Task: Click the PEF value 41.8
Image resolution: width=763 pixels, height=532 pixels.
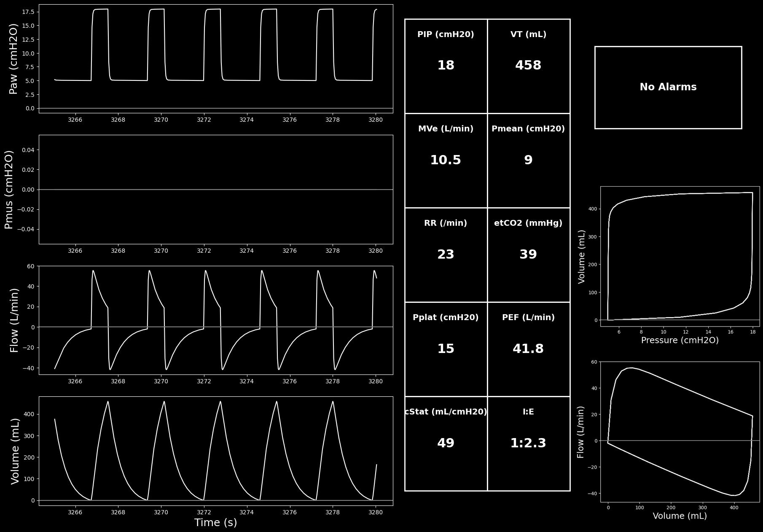Action: click(528, 349)
